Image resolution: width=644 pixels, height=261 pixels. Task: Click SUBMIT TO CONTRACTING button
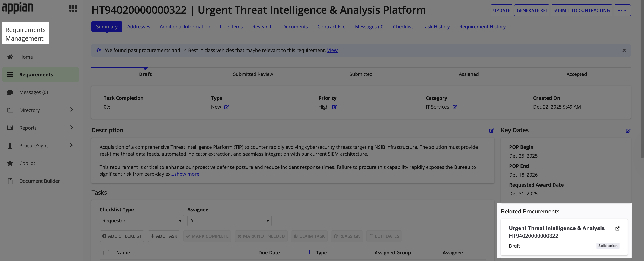(581, 10)
